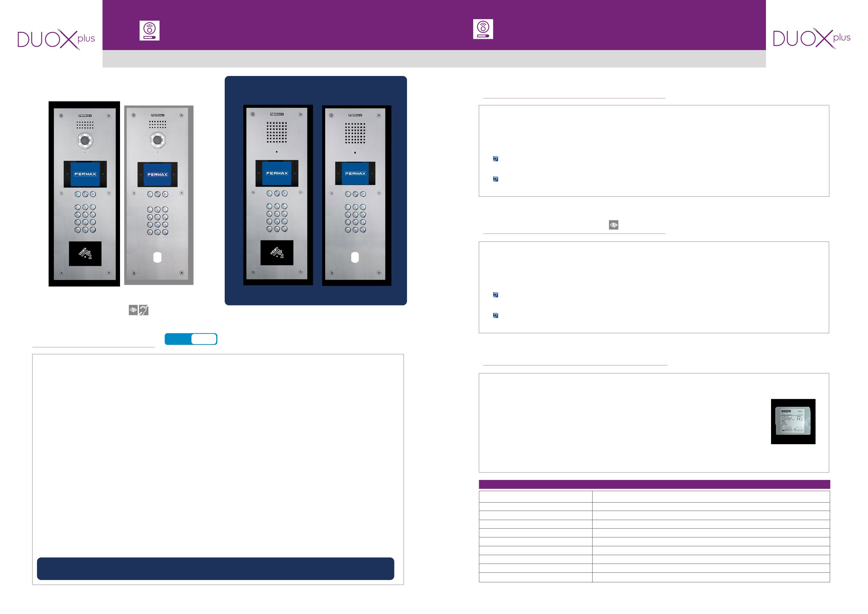Click the purple header bar of the table
868x614 pixels.
654,484
